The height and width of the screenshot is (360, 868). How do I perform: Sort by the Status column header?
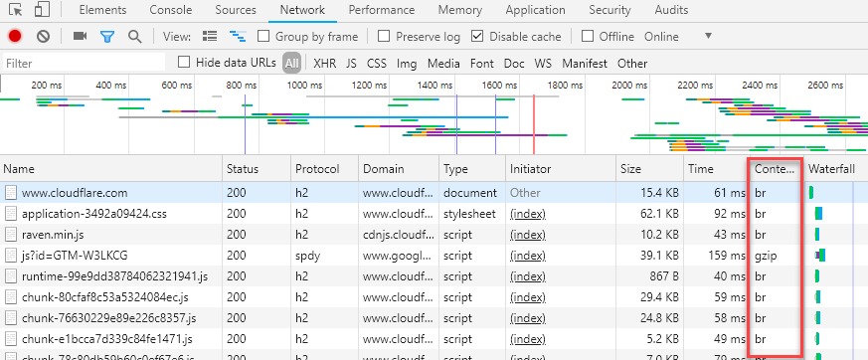(257, 169)
